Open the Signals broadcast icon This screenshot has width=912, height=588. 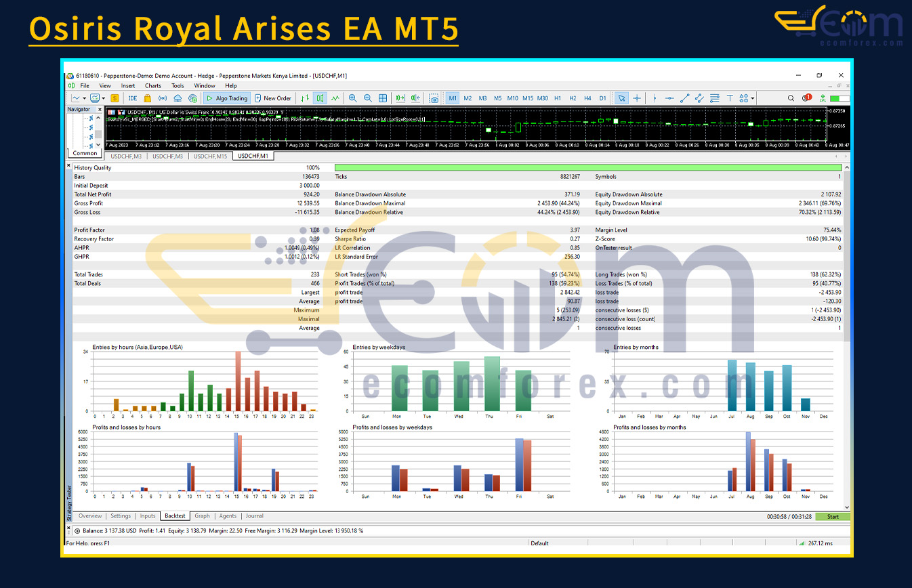click(x=163, y=98)
